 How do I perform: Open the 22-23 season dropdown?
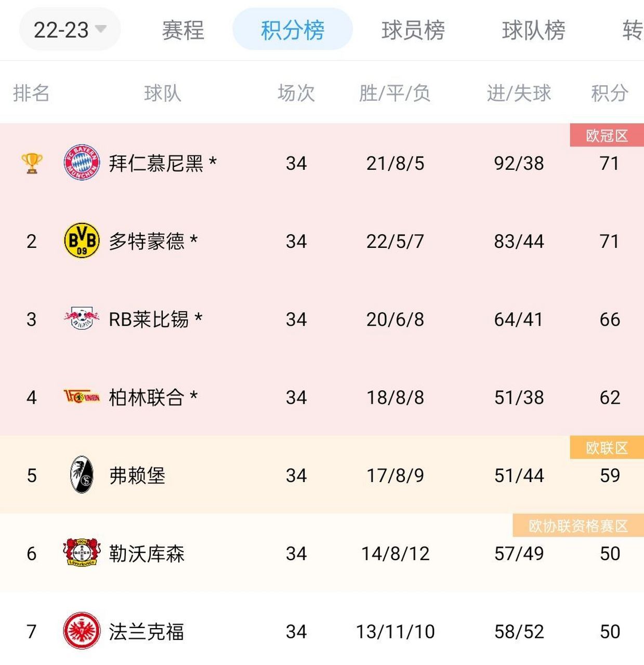point(70,30)
